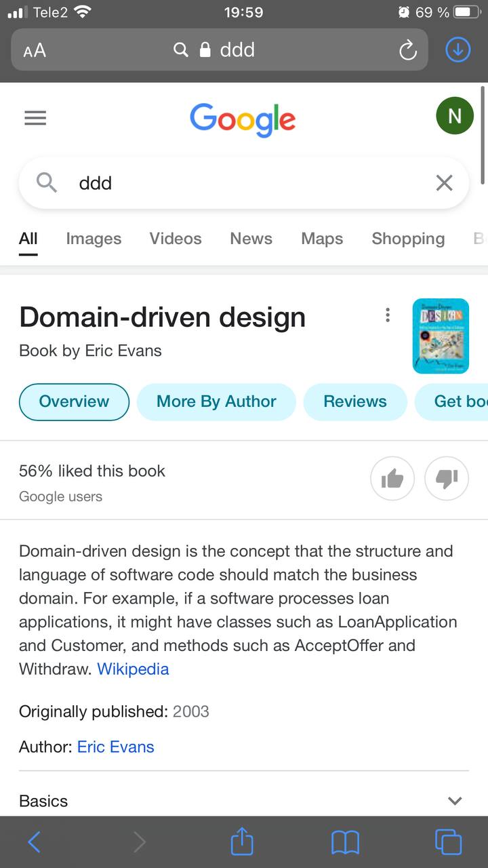Open Safari reader text size AA menu
The width and height of the screenshot is (488, 868).
35,50
